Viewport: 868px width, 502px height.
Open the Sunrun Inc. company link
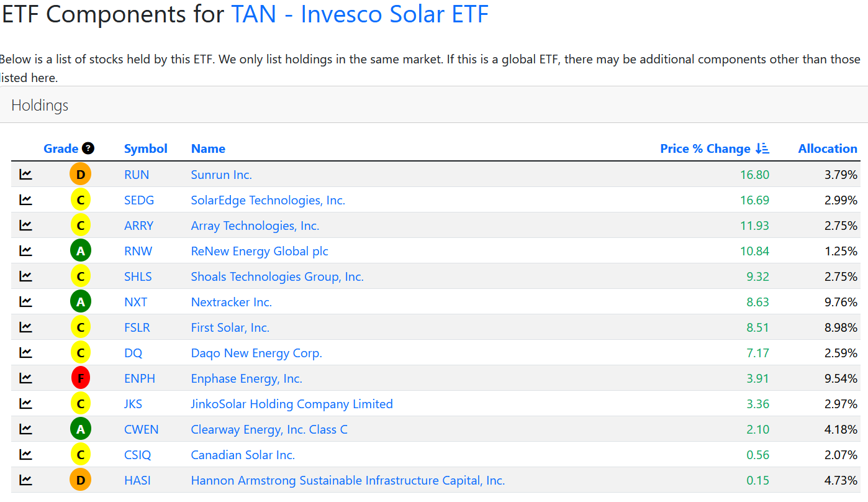pos(222,175)
